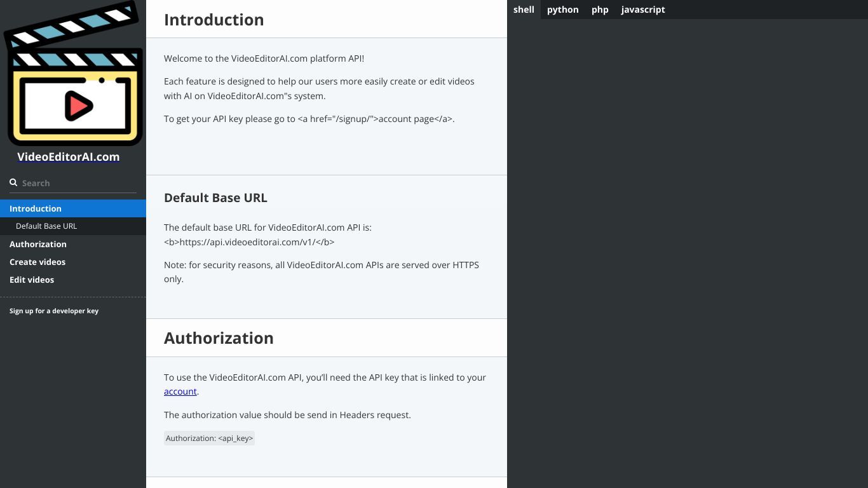Click the Default Base URL heading
This screenshot has width=868, height=488.
pyautogui.click(x=215, y=198)
